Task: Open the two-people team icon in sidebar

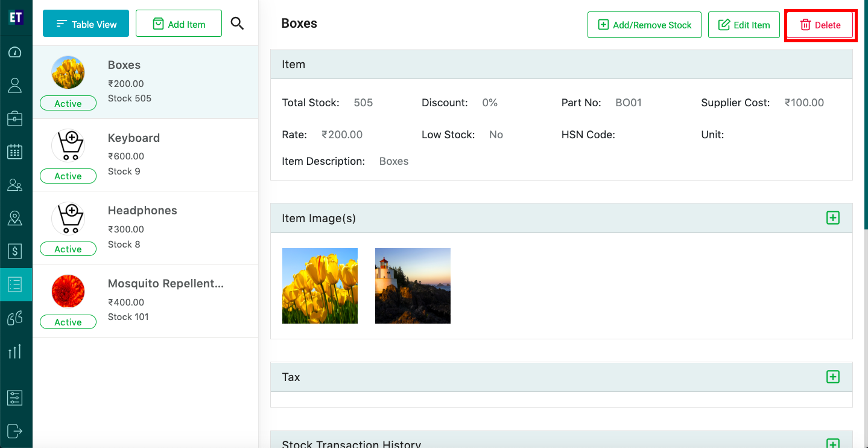Action: 15,185
